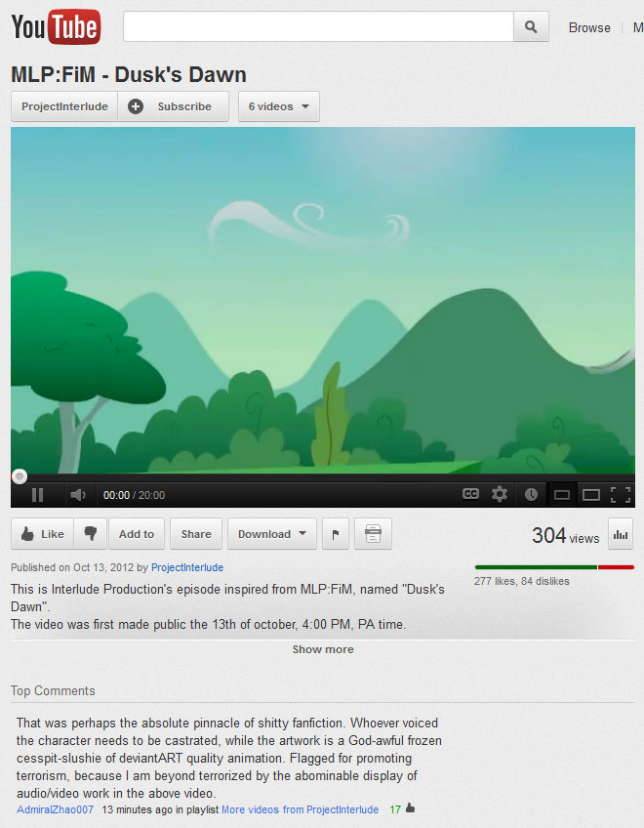
Task: Click the Watch Later clock icon
Action: point(531,494)
